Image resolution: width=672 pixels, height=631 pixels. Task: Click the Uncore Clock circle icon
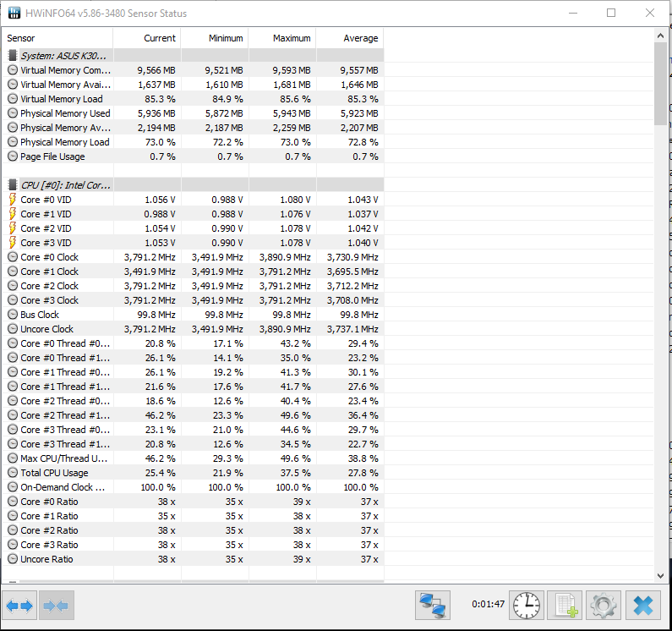click(x=13, y=329)
